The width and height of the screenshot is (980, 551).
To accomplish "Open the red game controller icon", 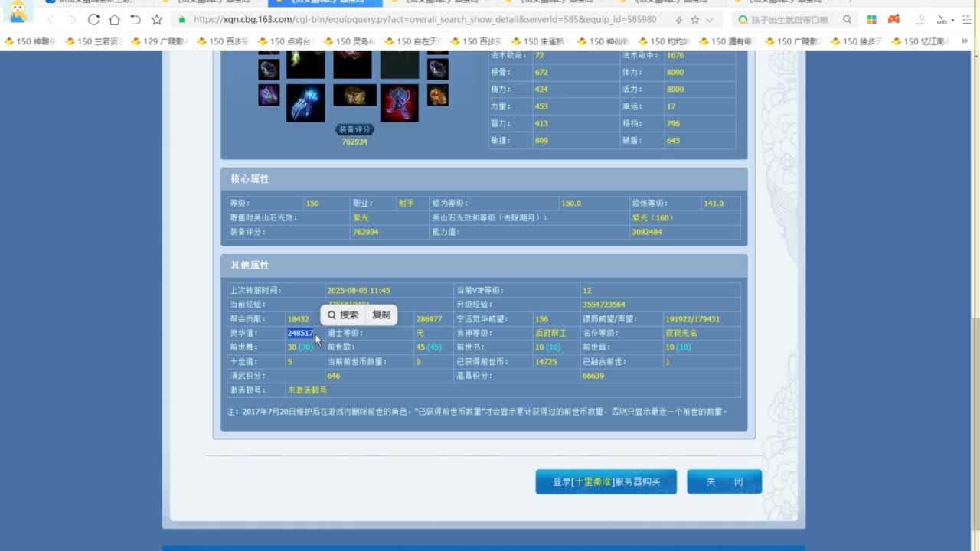I will [893, 20].
